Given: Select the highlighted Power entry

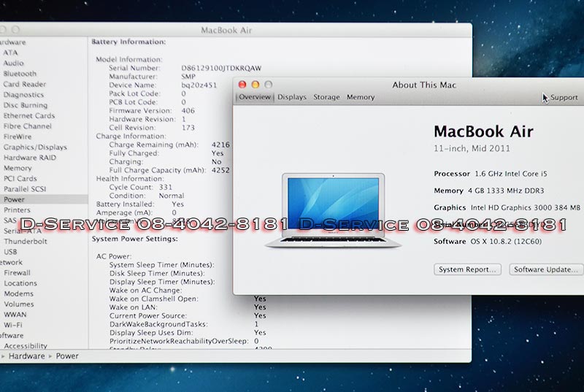Looking at the screenshot, I should point(44,199).
